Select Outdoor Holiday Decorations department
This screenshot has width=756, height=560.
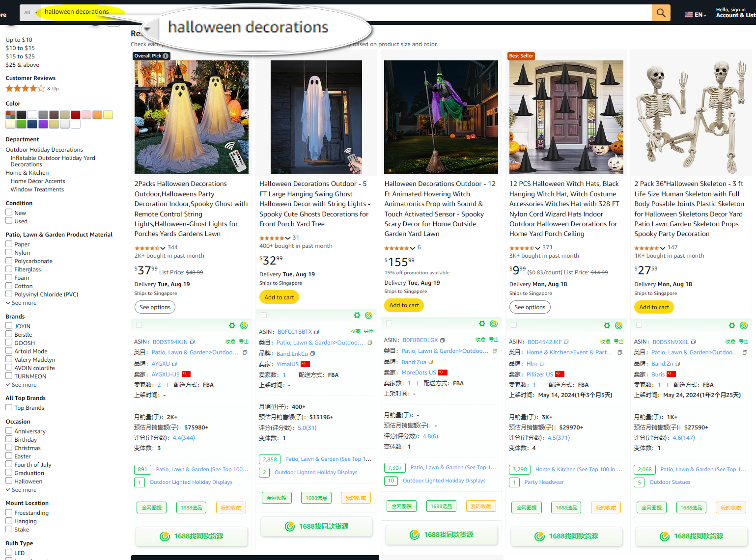[44, 150]
